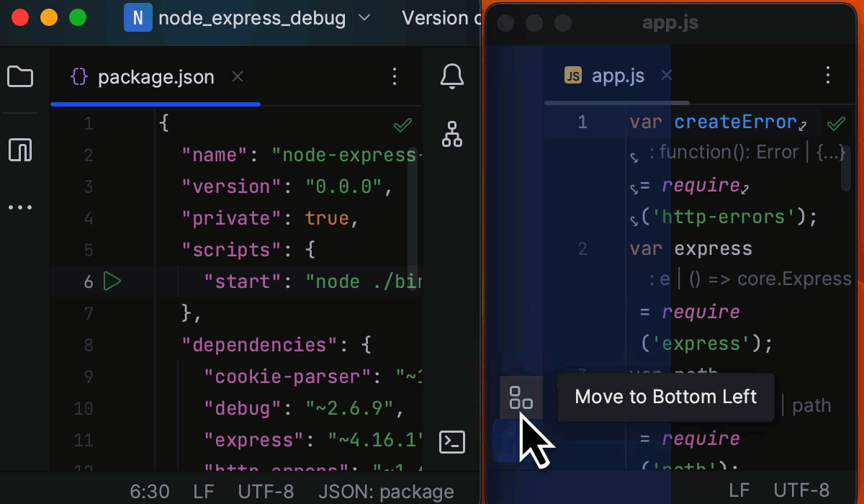Show more tool windows via ellipsis icon
864x504 pixels.
pos(21,207)
